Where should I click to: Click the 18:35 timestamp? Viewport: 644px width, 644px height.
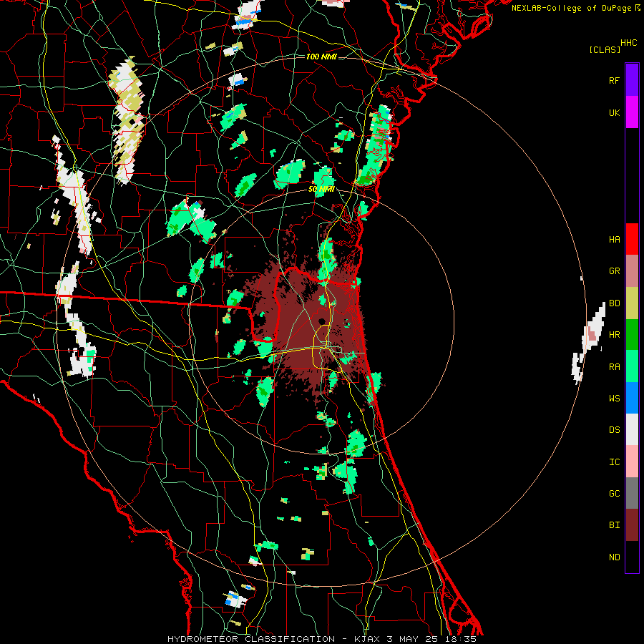(x=462, y=639)
